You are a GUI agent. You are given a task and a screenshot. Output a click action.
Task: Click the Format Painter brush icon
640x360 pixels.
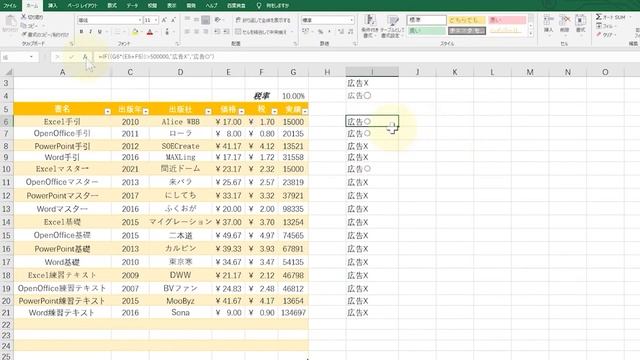tap(24, 34)
